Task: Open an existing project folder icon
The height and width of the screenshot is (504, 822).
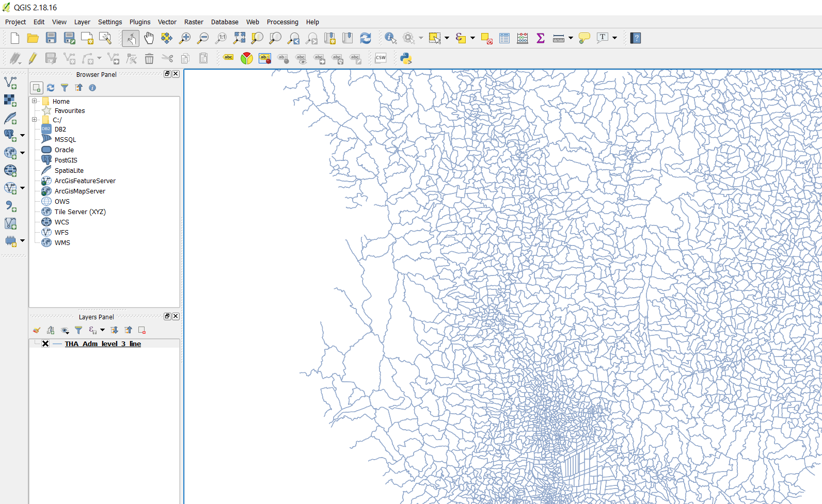Action: tap(33, 38)
